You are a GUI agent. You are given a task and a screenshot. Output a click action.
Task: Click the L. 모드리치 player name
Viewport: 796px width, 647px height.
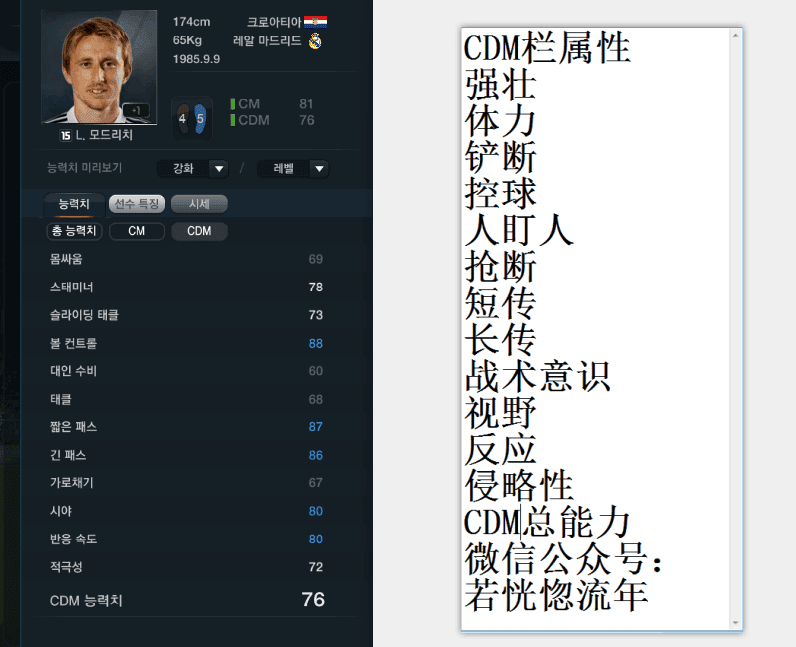pyautogui.click(x=104, y=135)
